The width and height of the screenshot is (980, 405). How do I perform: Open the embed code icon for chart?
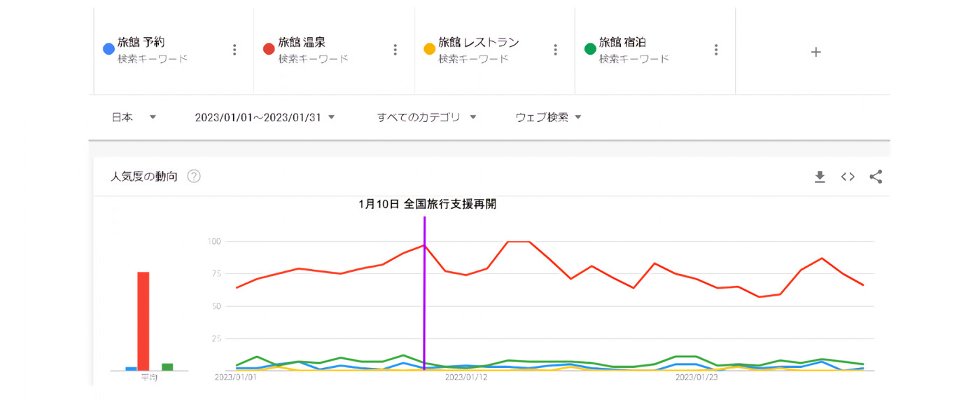point(848,177)
